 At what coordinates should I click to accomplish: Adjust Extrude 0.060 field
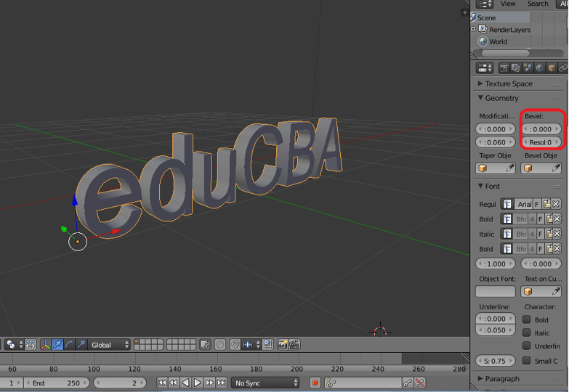496,142
